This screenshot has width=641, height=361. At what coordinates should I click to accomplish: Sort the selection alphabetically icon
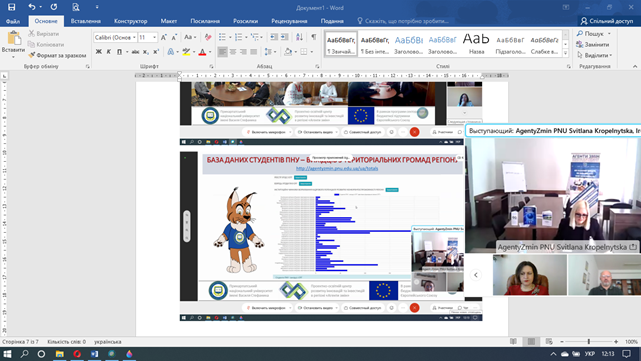tap(299, 37)
